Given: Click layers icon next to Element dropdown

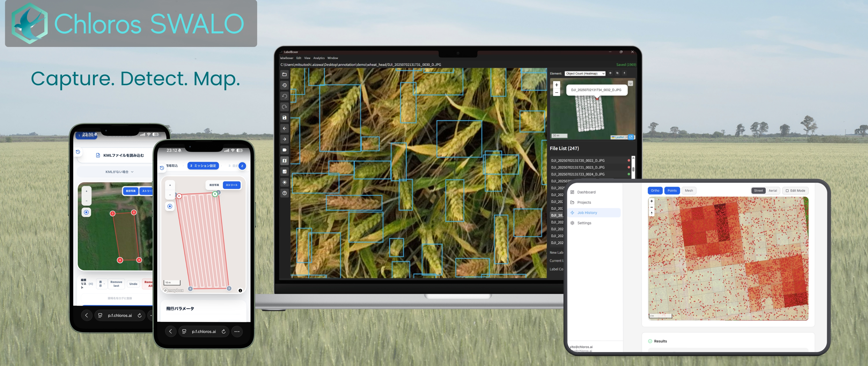Looking at the screenshot, I should (x=610, y=73).
